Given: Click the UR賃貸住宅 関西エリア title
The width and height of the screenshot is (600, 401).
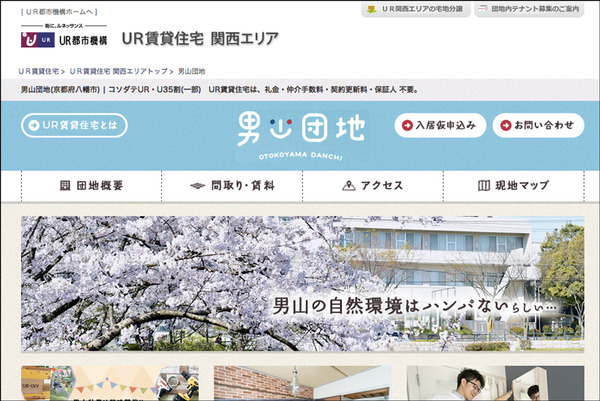Looking at the screenshot, I should pyautogui.click(x=200, y=39).
